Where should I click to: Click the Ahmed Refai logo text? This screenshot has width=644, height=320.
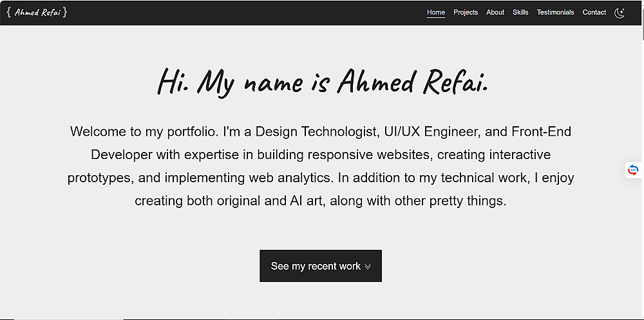[x=37, y=12]
